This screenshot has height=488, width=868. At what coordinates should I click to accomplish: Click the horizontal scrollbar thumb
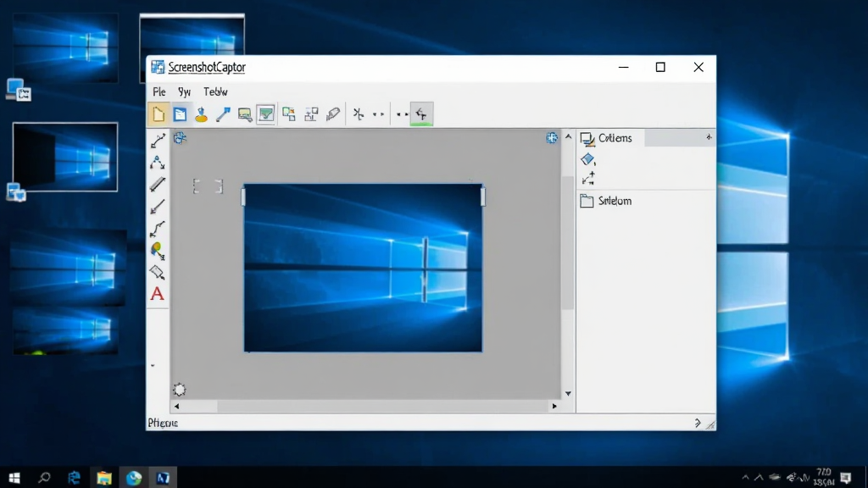(x=382, y=406)
